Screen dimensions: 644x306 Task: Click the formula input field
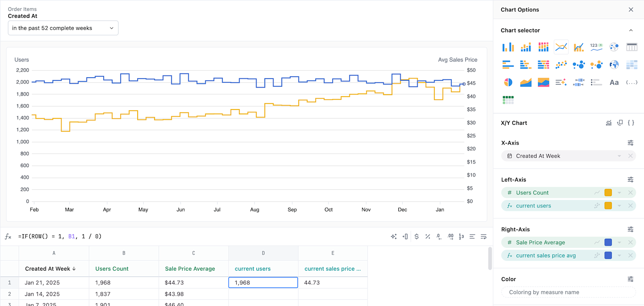(x=201, y=237)
